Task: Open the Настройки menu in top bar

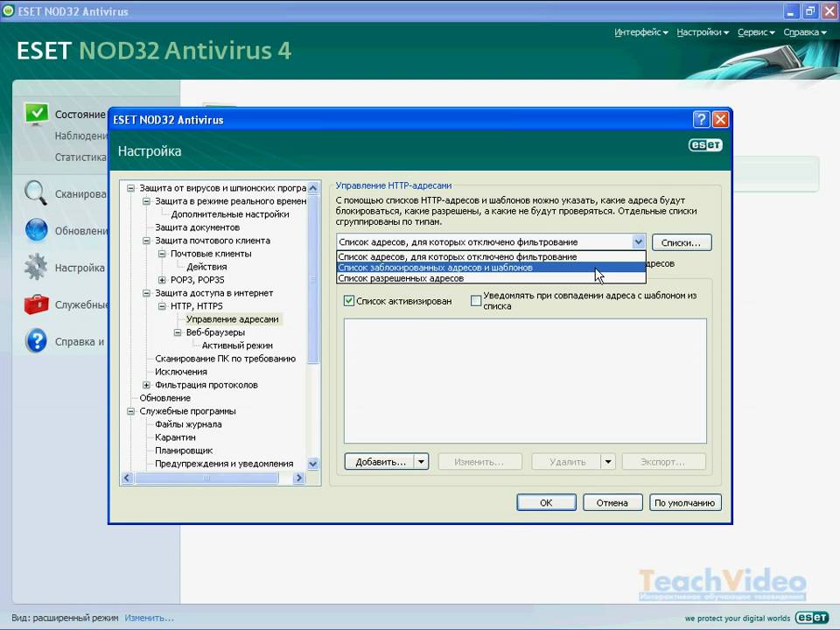Action: pyautogui.click(x=703, y=32)
